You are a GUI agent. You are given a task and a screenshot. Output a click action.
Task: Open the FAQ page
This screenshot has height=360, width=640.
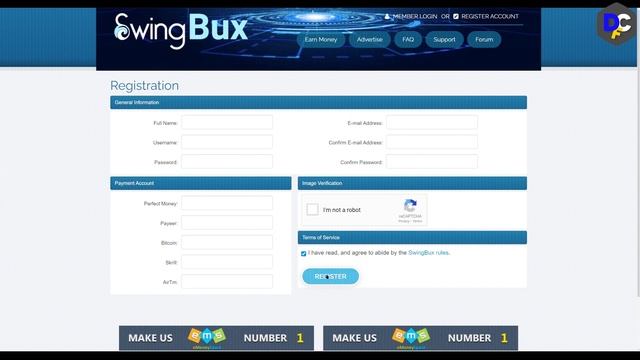[x=408, y=40]
